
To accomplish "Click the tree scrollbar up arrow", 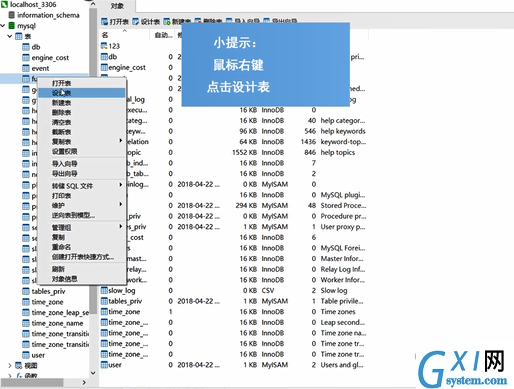I will coord(93,4).
